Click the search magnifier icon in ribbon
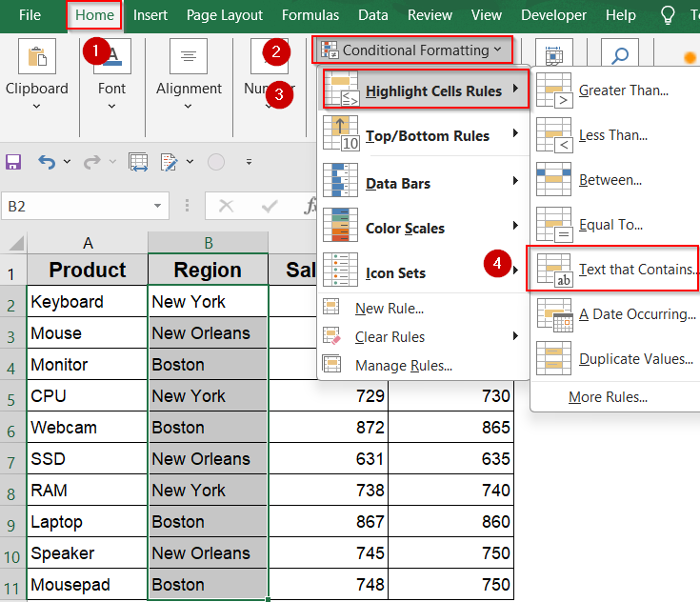 620,55
